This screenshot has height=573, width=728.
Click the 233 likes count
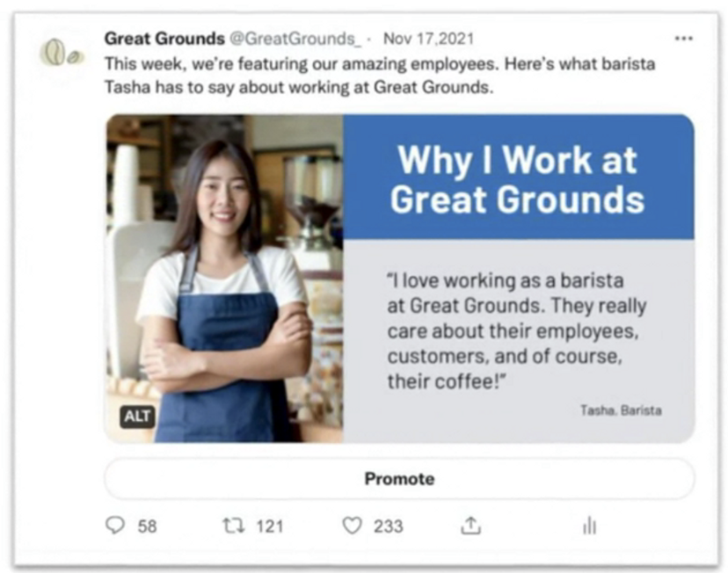(388, 526)
